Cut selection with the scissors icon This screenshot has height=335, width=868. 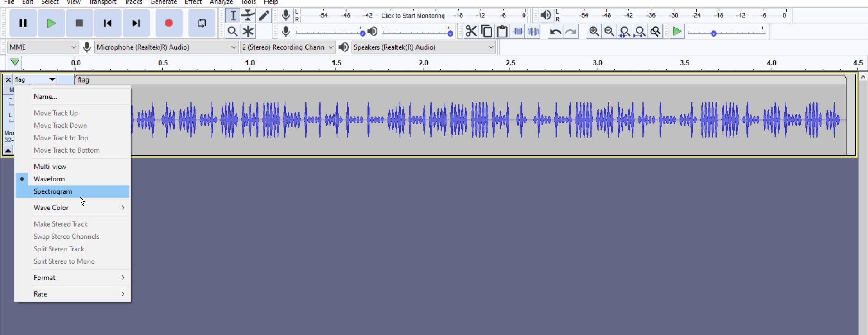(471, 31)
